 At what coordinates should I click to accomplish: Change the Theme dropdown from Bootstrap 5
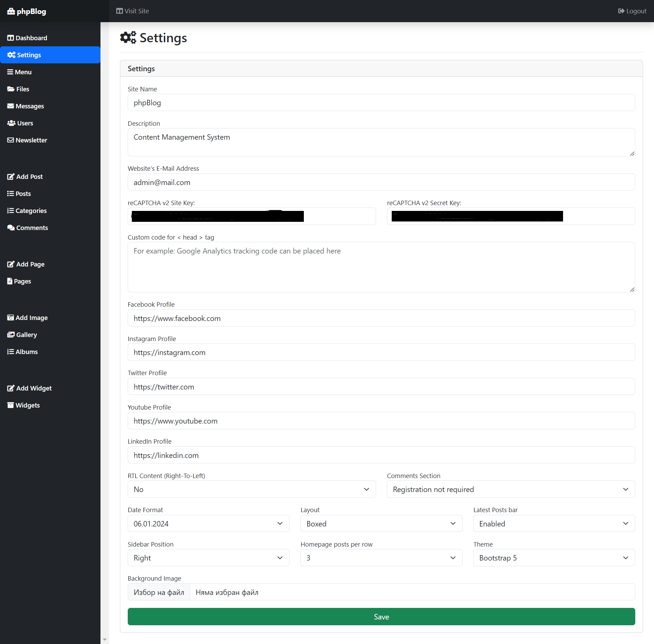click(x=554, y=558)
